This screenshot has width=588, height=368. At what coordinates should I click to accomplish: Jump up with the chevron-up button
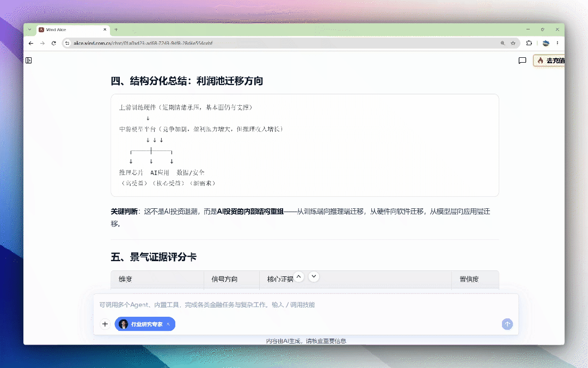tap(298, 277)
